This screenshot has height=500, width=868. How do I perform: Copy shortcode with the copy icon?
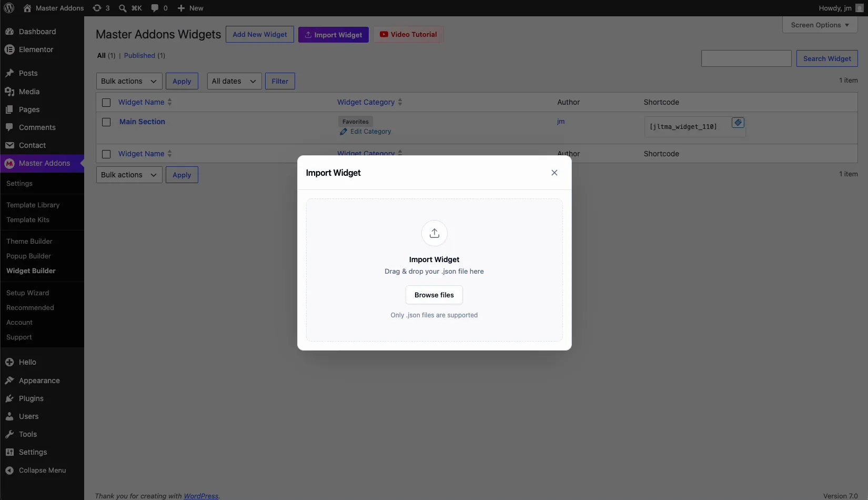(x=738, y=123)
